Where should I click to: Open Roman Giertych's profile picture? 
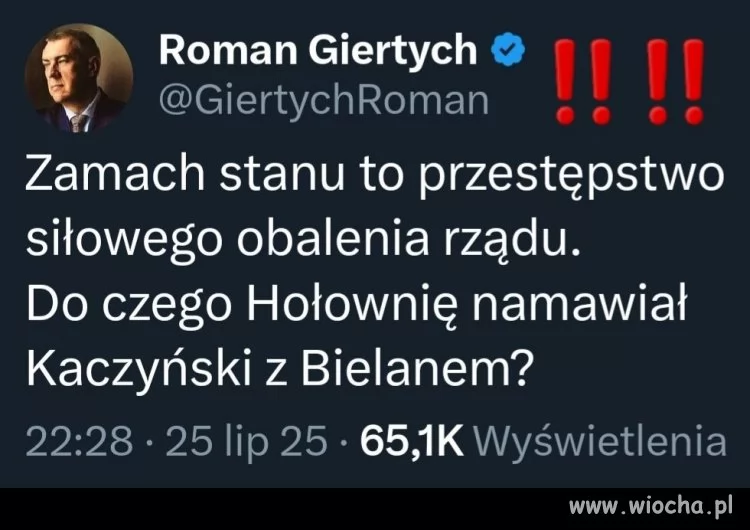click(x=79, y=78)
